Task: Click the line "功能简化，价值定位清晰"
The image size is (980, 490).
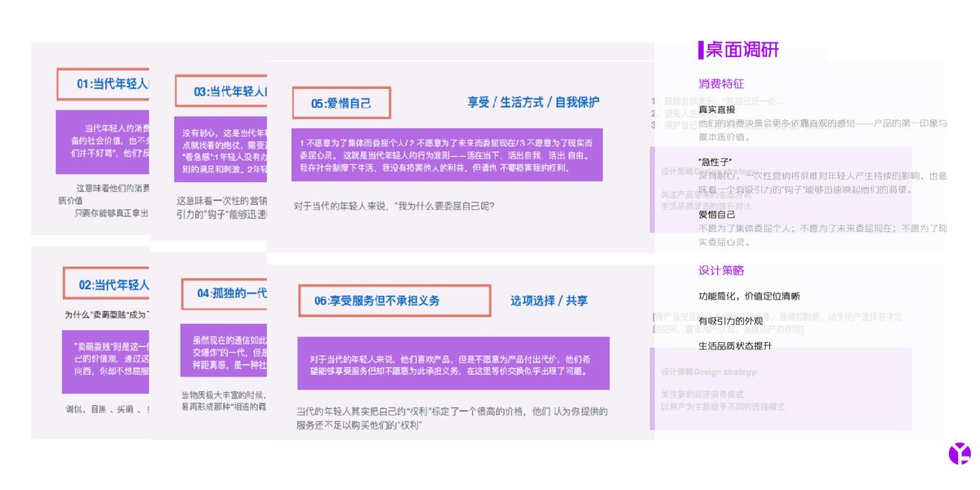Action: (x=749, y=296)
